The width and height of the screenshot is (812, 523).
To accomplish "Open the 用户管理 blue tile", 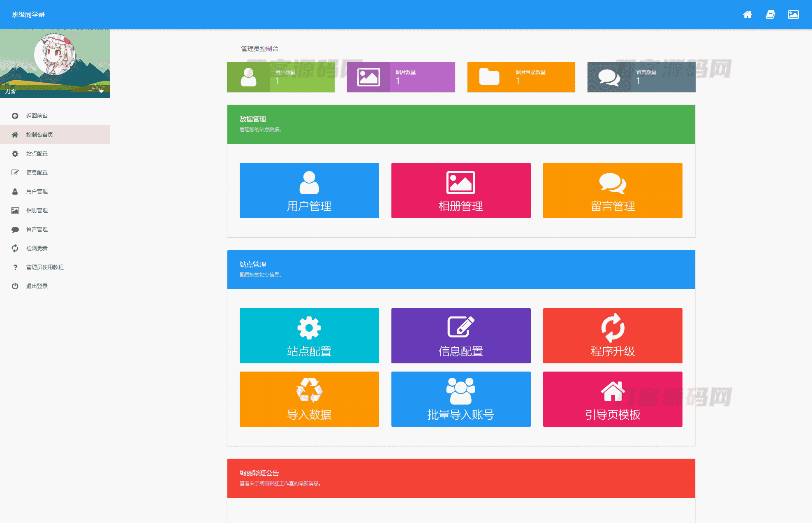I will click(x=309, y=191).
